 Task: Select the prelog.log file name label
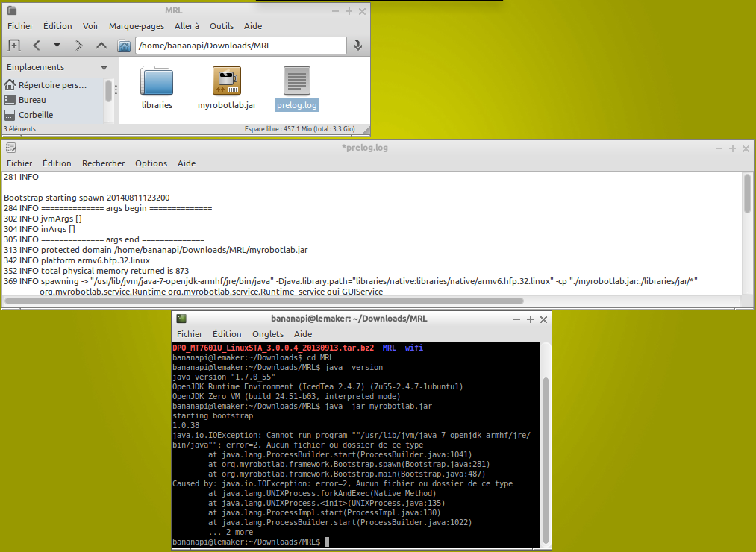tap(297, 105)
